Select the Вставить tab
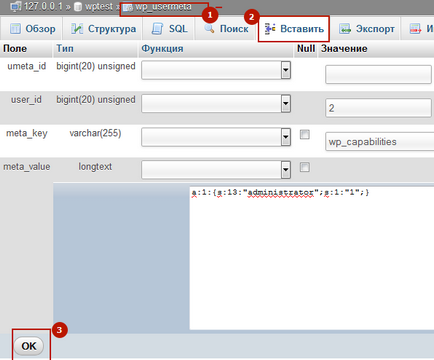 click(294, 29)
